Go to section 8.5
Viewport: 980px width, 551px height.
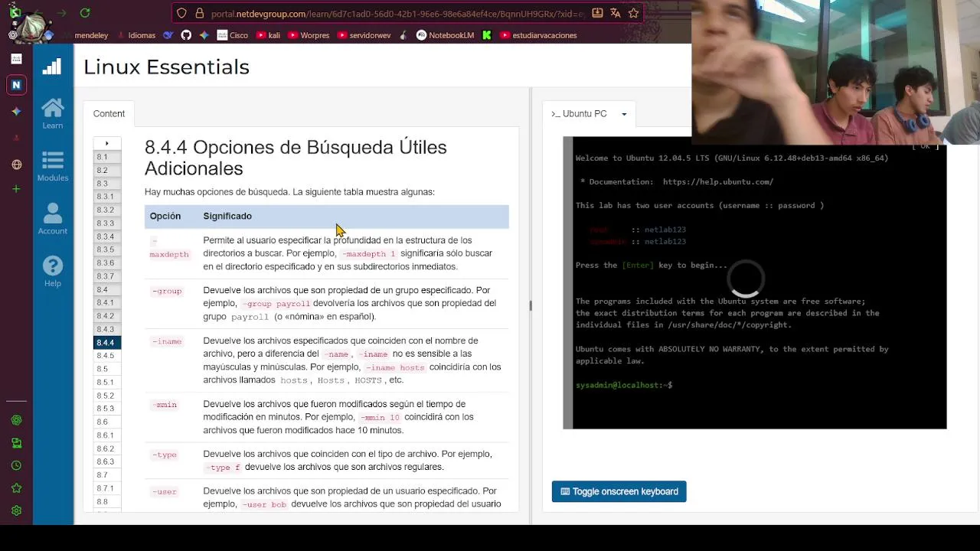click(x=107, y=369)
